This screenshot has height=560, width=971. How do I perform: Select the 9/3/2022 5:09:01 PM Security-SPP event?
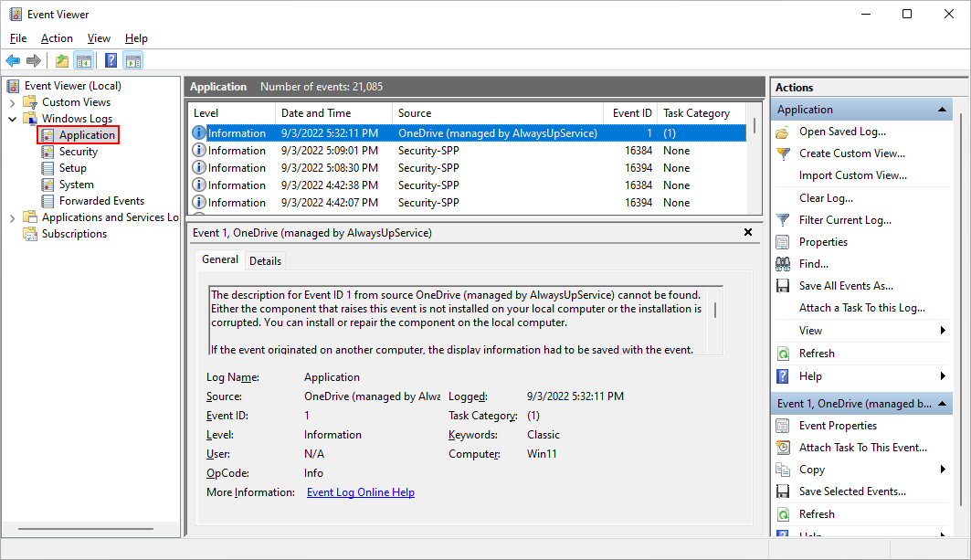tap(469, 151)
